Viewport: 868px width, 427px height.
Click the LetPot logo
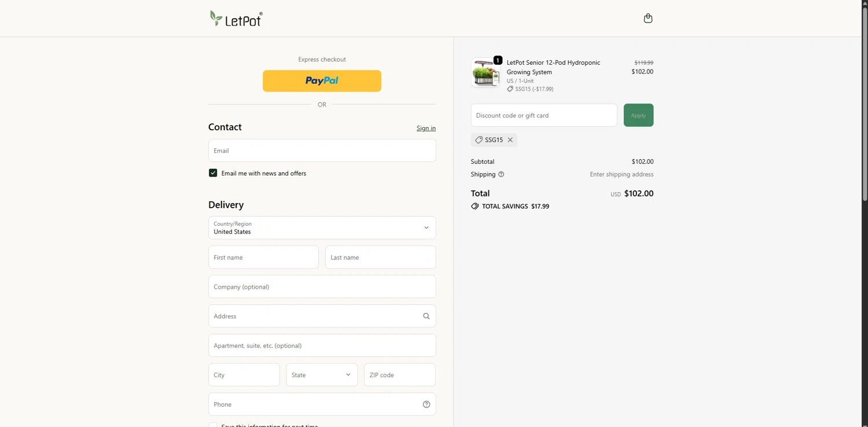click(x=236, y=19)
